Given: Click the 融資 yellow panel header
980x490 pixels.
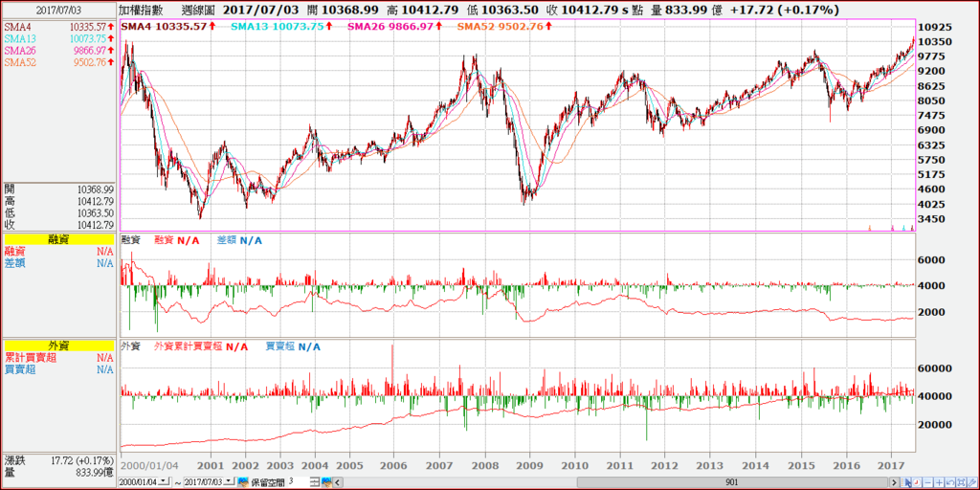Looking at the screenshot, I should point(58,239).
